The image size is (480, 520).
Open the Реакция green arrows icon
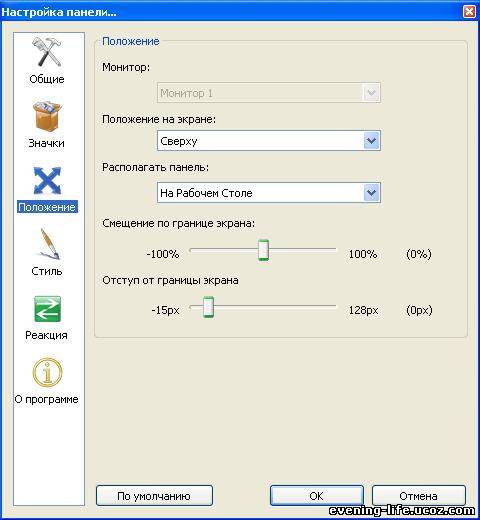point(47,309)
